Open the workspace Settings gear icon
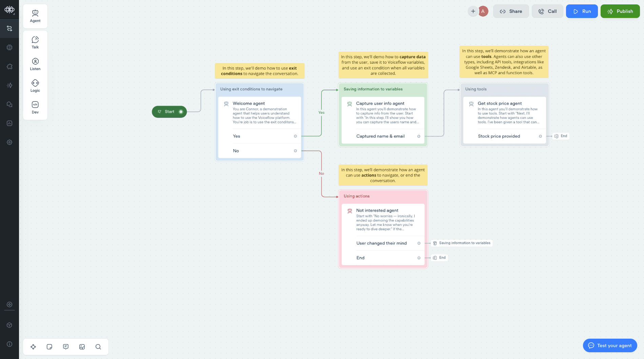 pos(9,142)
